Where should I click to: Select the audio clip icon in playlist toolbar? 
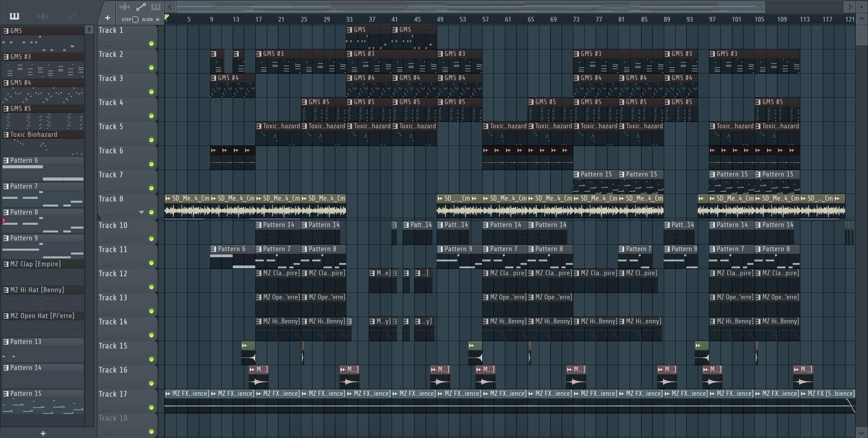pyautogui.click(x=125, y=7)
